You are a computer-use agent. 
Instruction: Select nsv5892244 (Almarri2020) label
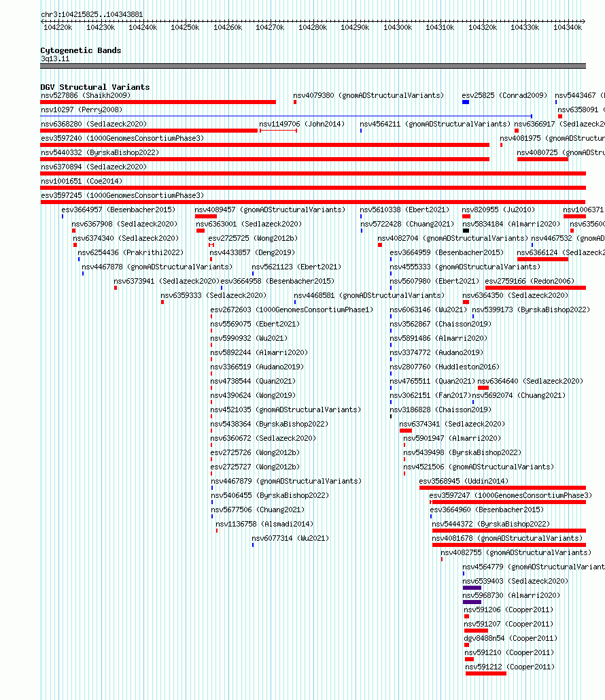click(x=259, y=352)
